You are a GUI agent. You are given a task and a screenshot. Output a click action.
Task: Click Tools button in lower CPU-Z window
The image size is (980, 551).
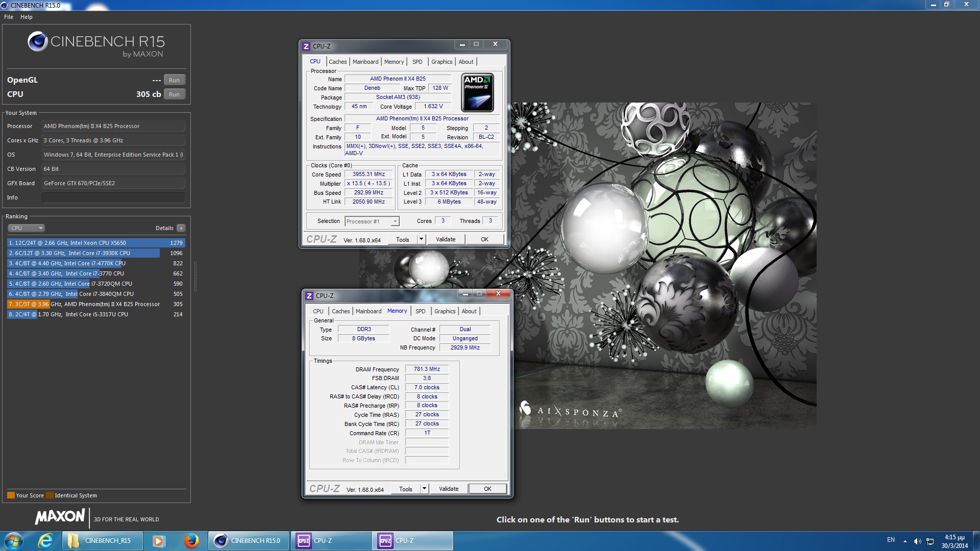[x=406, y=489]
